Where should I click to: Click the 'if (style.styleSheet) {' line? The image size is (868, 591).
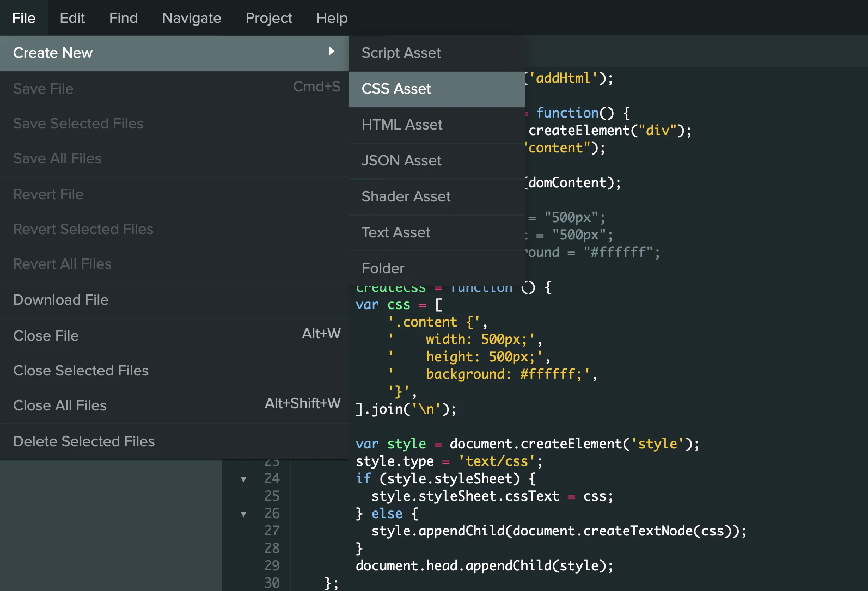(x=446, y=478)
